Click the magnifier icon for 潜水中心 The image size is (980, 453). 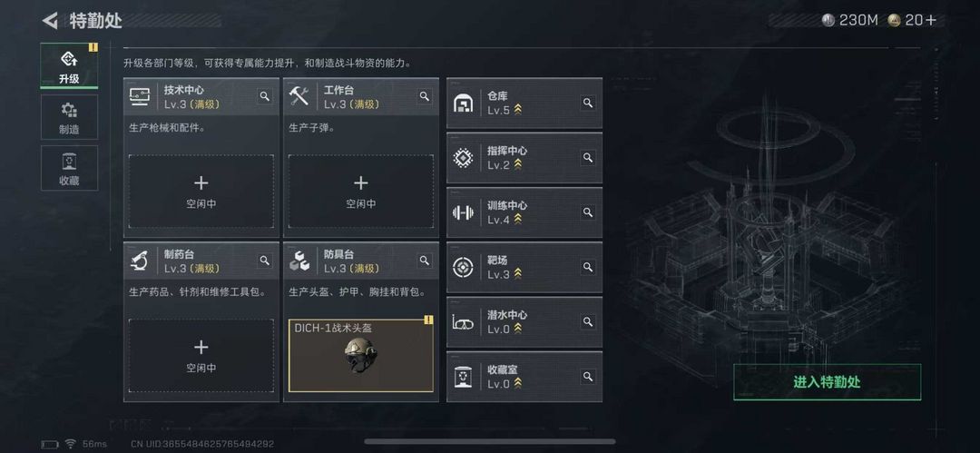click(x=587, y=321)
